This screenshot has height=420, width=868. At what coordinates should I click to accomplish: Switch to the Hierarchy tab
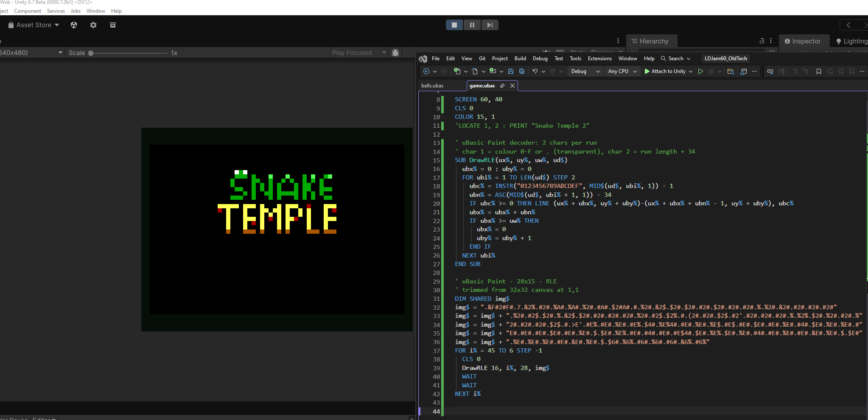(x=652, y=41)
